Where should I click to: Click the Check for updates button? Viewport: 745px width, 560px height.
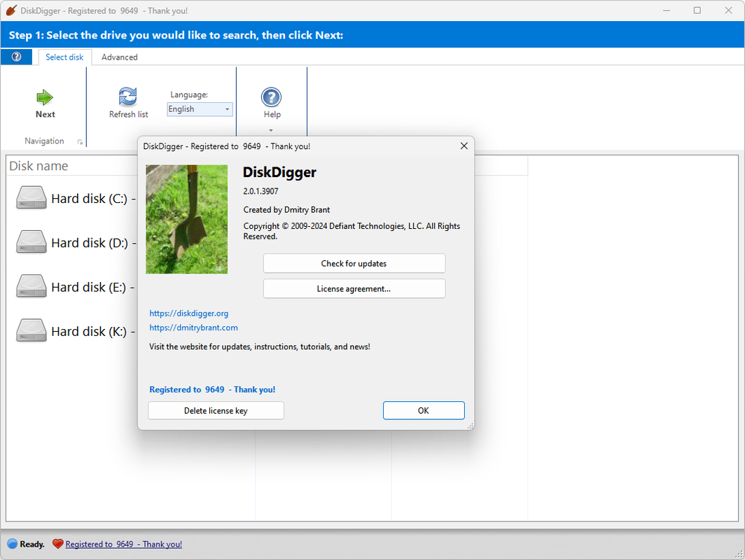tap(354, 264)
